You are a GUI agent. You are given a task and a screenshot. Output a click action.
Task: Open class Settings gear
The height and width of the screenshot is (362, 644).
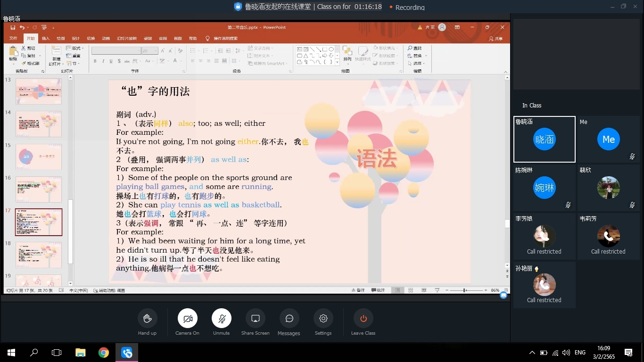[x=323, y=319]
